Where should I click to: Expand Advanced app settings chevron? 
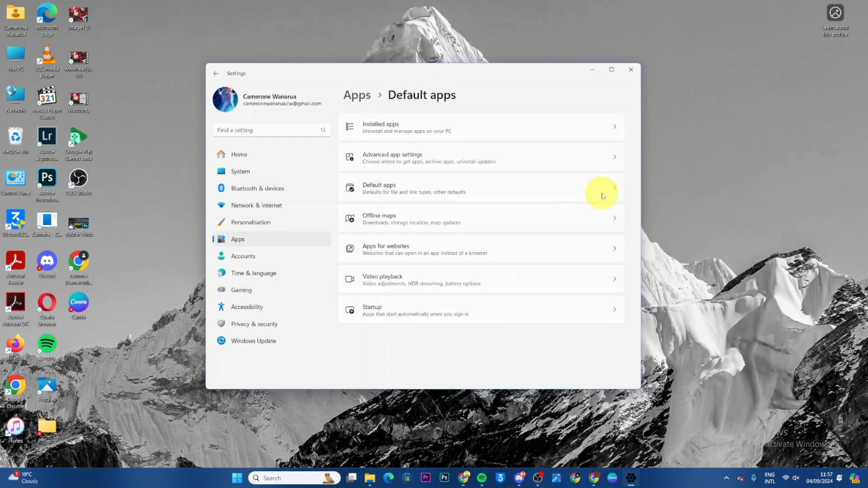pyautogui.click(x=615, y=157)
